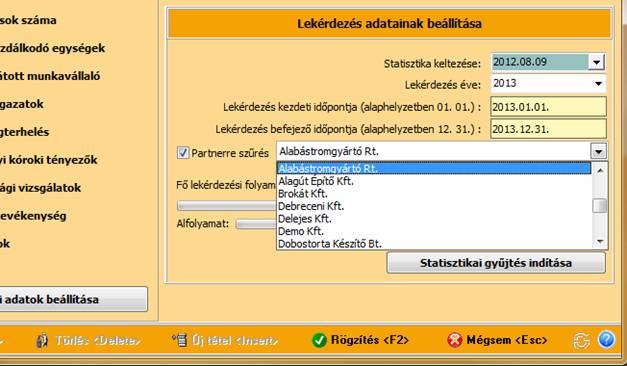This screenshot has height=366, width=627.
Task: Click the Lekérdezés kezdeti időpontja field
Action: tap(548, 107)
